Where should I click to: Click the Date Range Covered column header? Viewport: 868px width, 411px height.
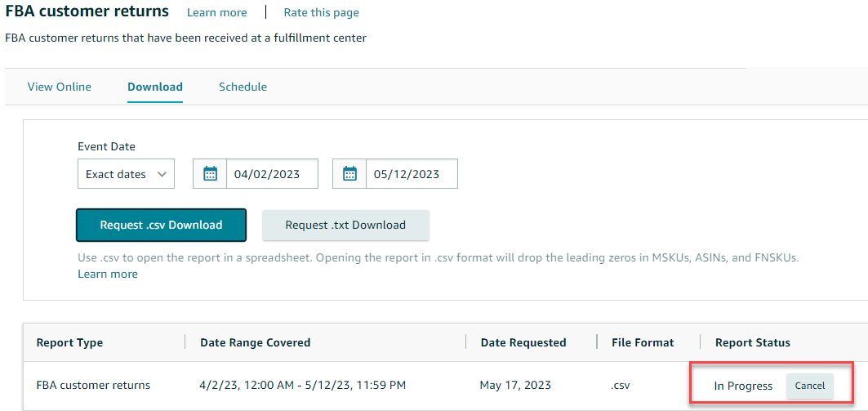coord(256,342)
